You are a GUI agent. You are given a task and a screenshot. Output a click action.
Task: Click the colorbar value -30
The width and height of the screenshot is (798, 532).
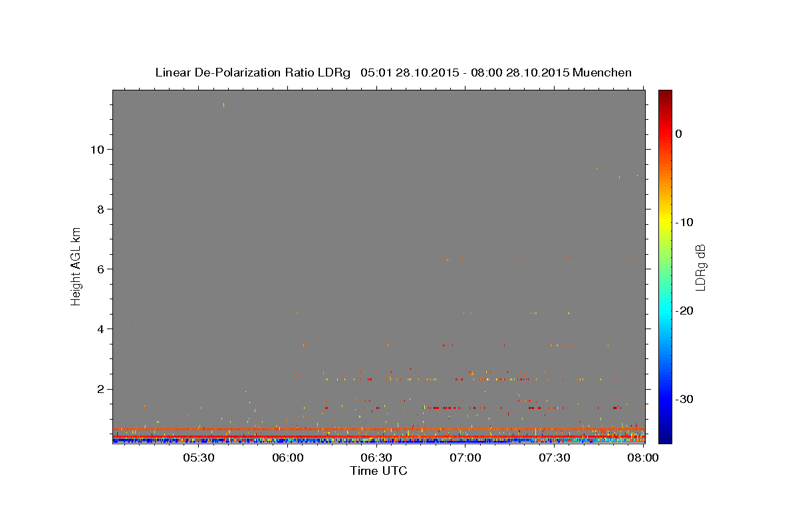click(685, 399)
